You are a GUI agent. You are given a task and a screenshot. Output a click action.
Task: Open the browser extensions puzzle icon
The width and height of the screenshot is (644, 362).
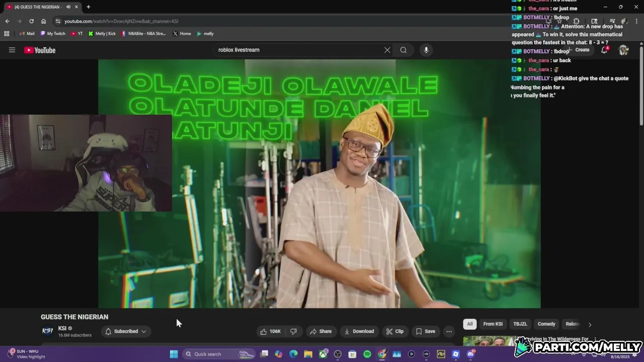click(x=577, y=21)
